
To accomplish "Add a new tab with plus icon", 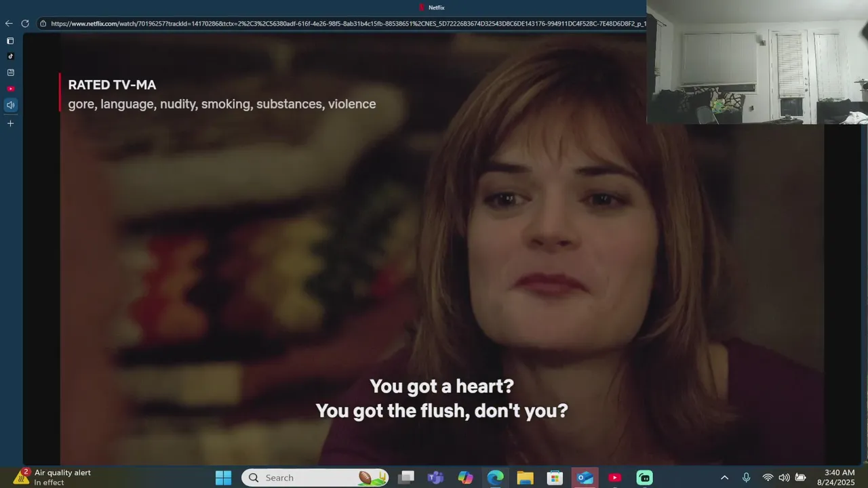I will point(10,123).
